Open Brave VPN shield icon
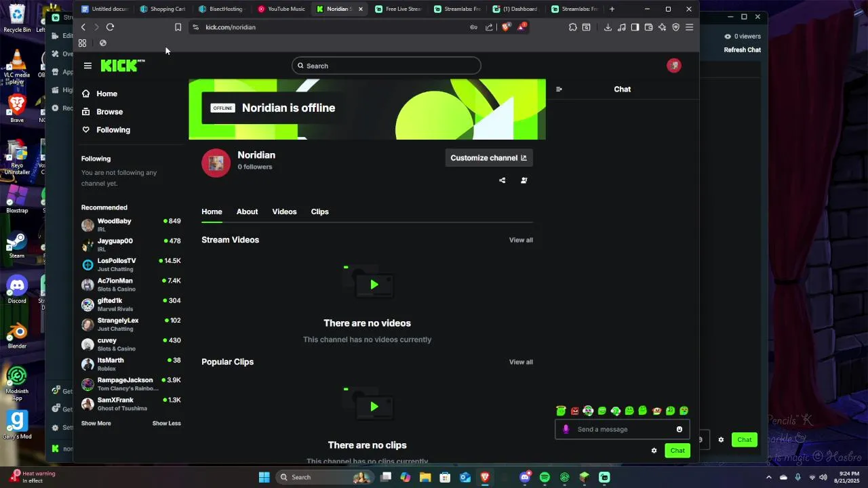Screen dimensions: 868x488 tap(675, 27)
